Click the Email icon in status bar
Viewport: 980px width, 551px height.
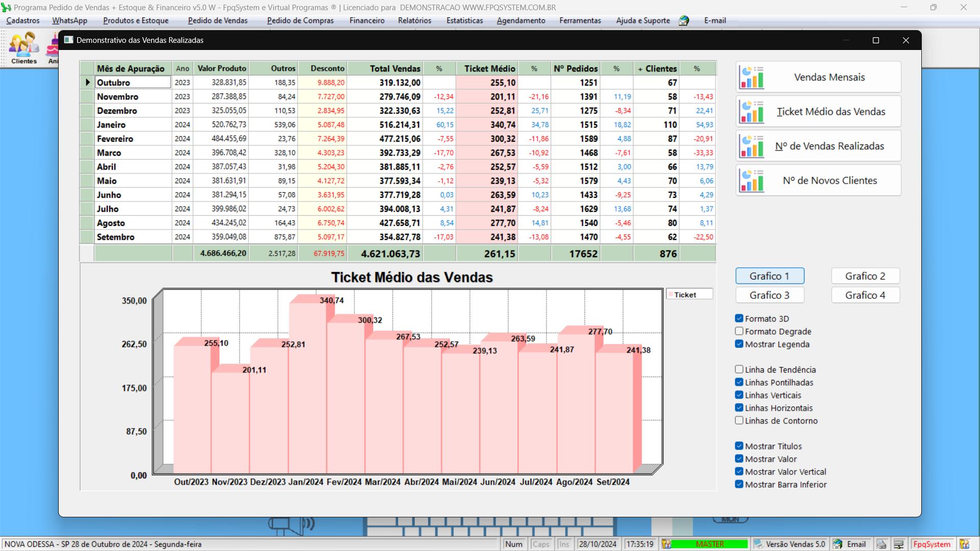click(x=838, y=544)
